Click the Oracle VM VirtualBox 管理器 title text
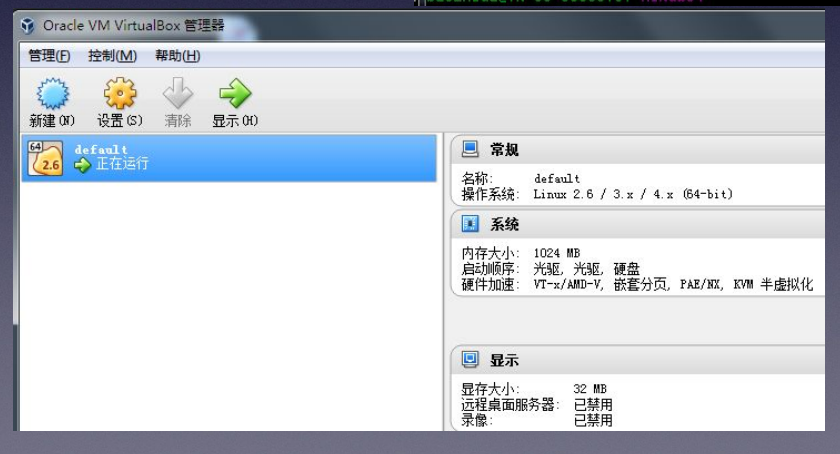This screenshot has height=454, width=840. point(133,25)
